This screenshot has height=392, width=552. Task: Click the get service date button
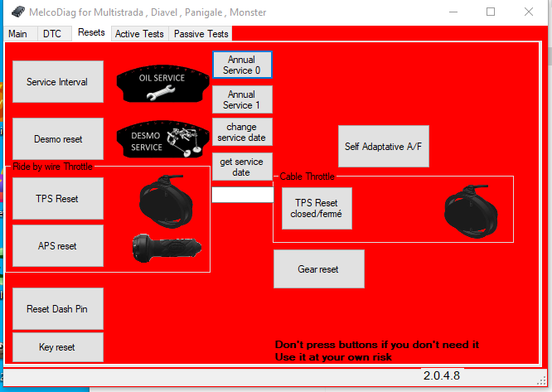(x=241, y=167)
